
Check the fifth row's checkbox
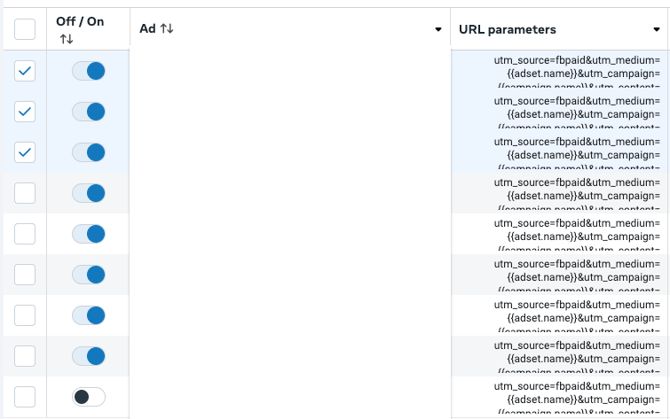pos(25,234)
